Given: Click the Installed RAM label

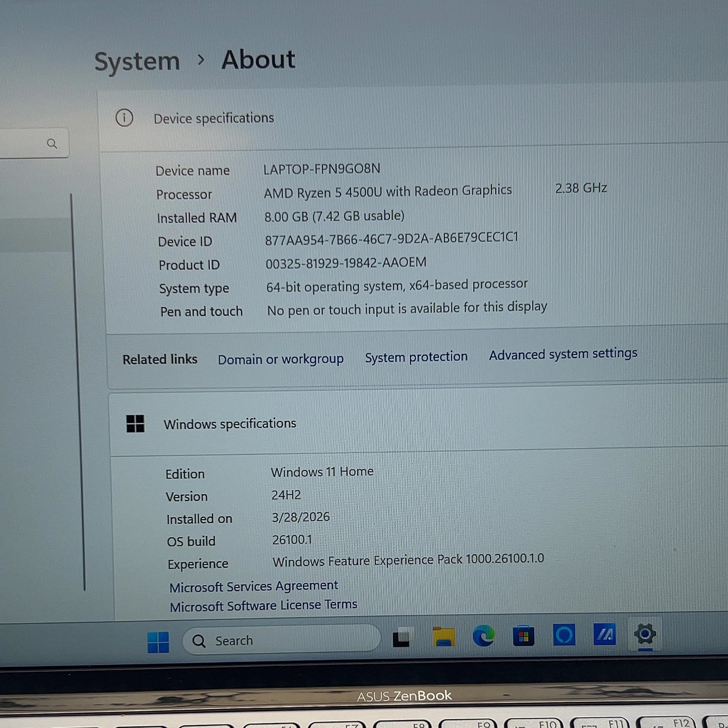Looking at the screenshot, I should (197, 218).
